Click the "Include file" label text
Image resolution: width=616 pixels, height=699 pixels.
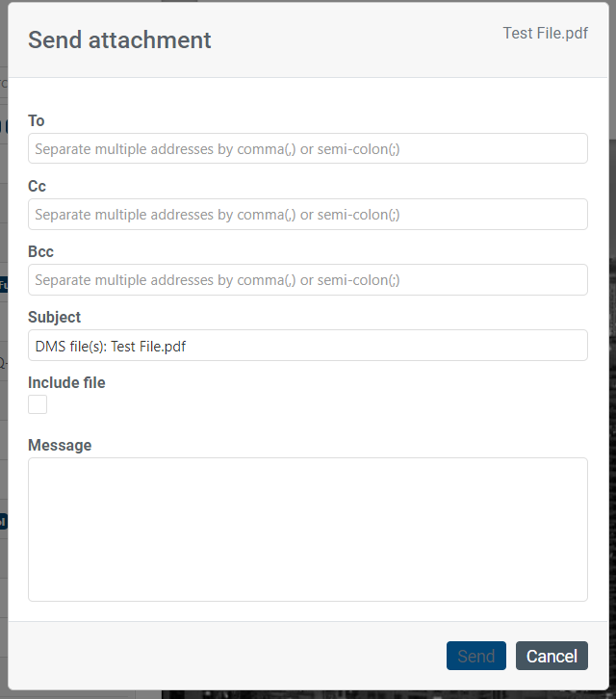click(x=66, y=382)
